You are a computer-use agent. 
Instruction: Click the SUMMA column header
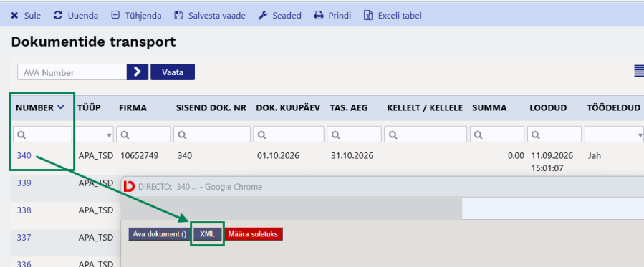click(x=489, y=108)
